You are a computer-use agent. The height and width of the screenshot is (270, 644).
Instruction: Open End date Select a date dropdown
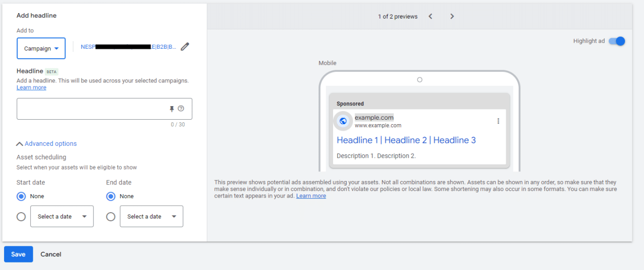click(151, 217)
